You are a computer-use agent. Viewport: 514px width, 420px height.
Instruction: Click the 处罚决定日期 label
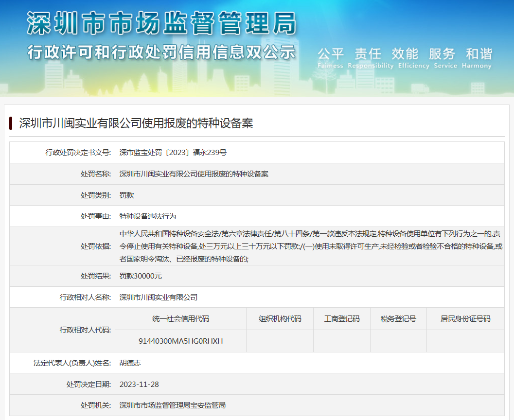pyautogui.click(x=89, y=385)
